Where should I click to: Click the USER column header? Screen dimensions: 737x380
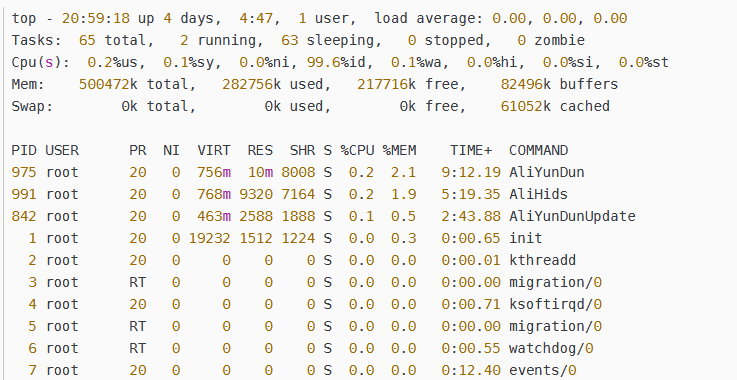(62, 150)
